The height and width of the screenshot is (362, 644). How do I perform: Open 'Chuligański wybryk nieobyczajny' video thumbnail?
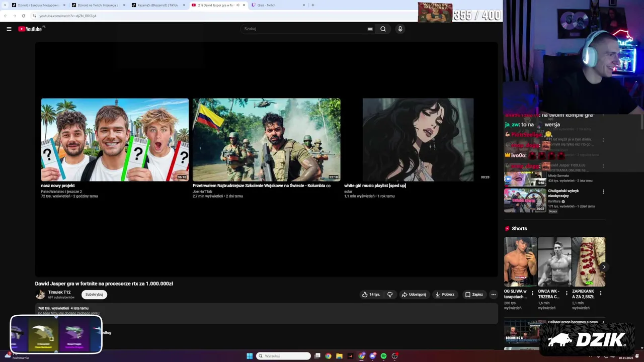[x=525, y=200]
